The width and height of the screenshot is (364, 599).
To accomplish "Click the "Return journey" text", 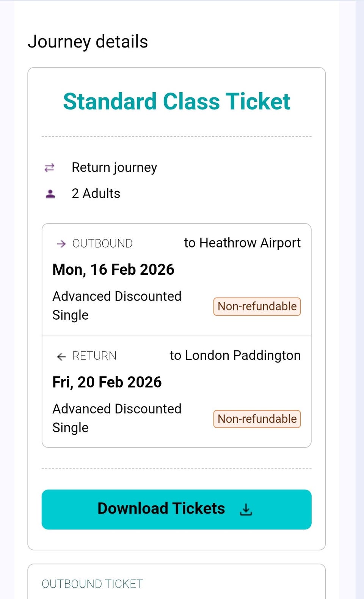I will (114, 167).
